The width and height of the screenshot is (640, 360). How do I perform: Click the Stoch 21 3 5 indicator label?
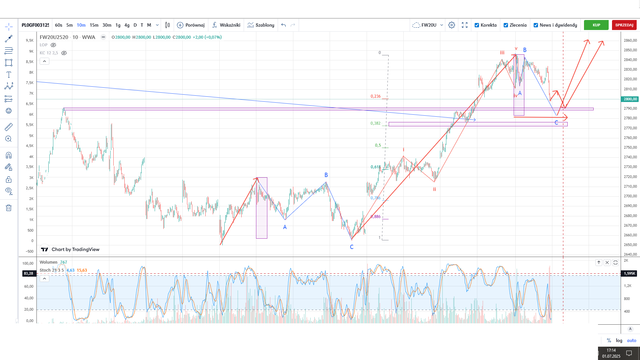52,270
